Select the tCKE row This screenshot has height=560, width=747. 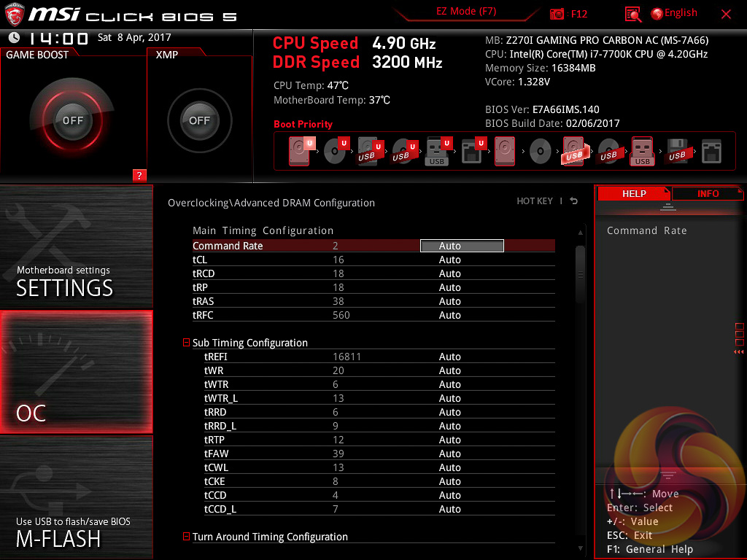click(x=379, y=481)
